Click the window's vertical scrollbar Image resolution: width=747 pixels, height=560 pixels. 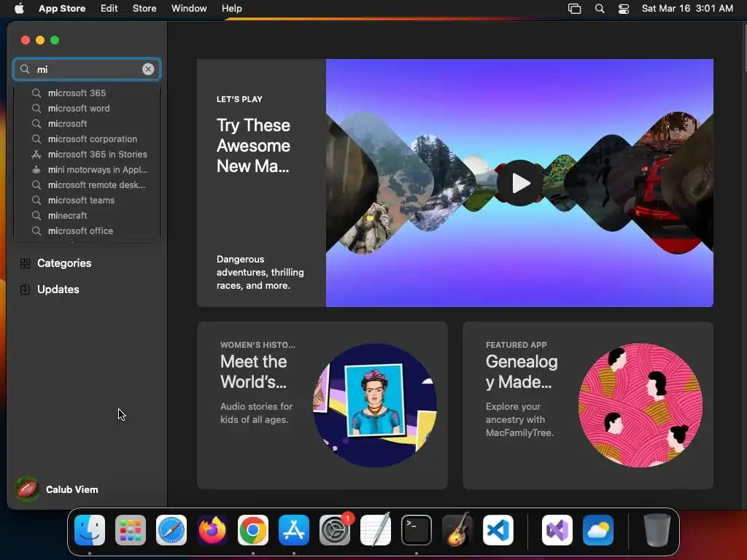pos(744,47)
